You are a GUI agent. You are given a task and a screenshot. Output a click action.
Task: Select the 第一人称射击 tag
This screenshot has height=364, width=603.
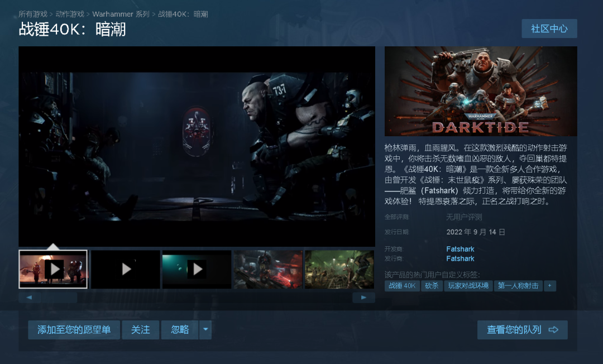tap(518, 286)
